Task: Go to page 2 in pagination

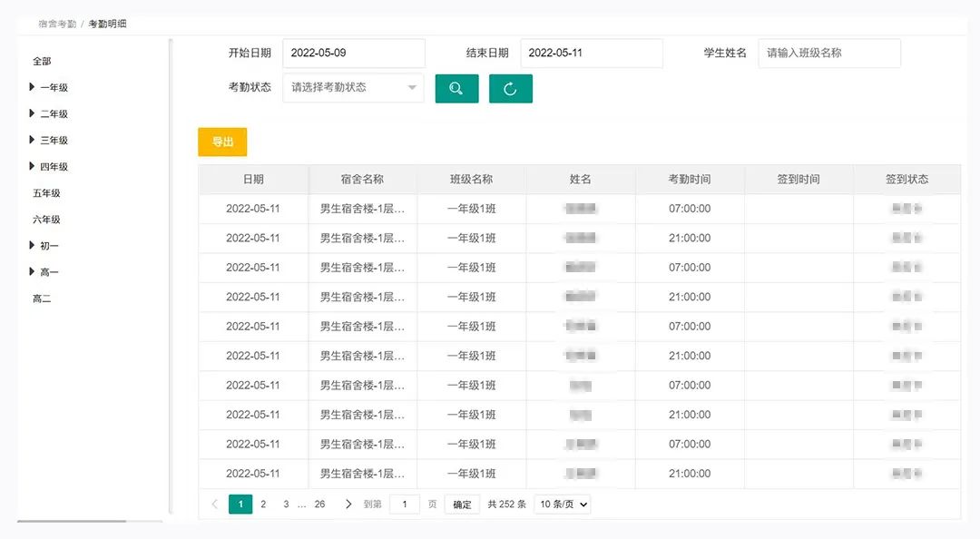Action: click(263, 504)
